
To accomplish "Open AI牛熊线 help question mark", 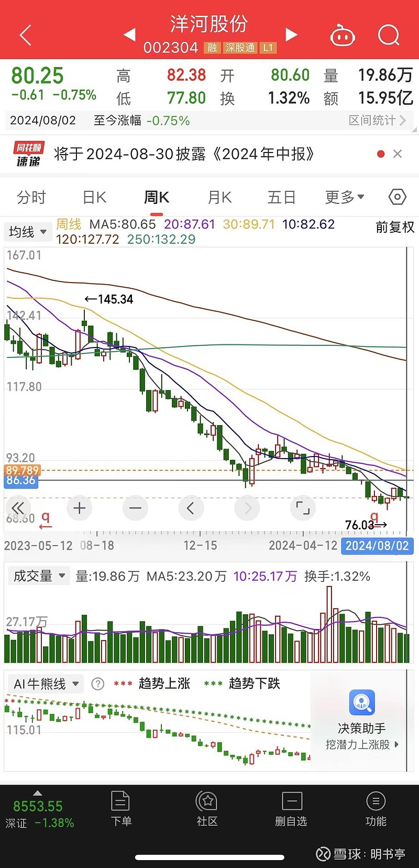I will coord(97,683).
